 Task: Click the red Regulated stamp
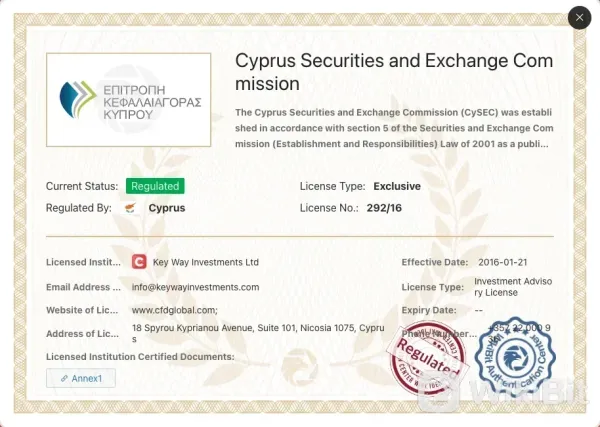coord(430,360)
